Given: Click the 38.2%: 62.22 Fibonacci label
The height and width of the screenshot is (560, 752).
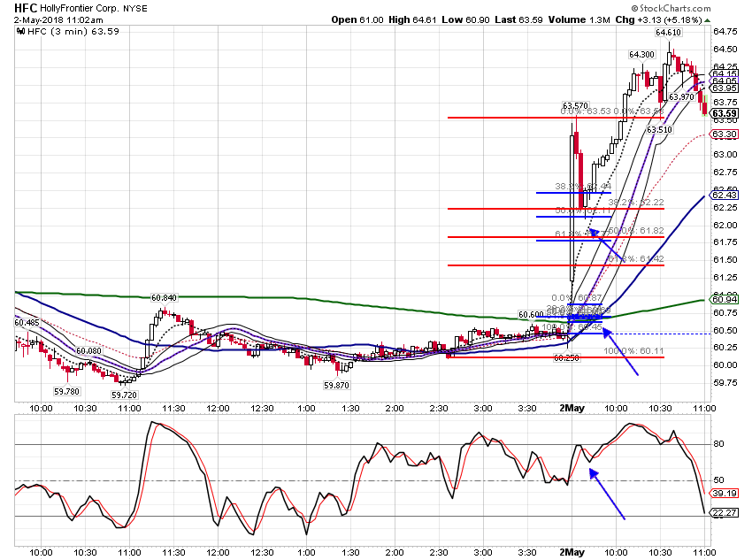Looking at the screenshot, I should tap(636, 203).
